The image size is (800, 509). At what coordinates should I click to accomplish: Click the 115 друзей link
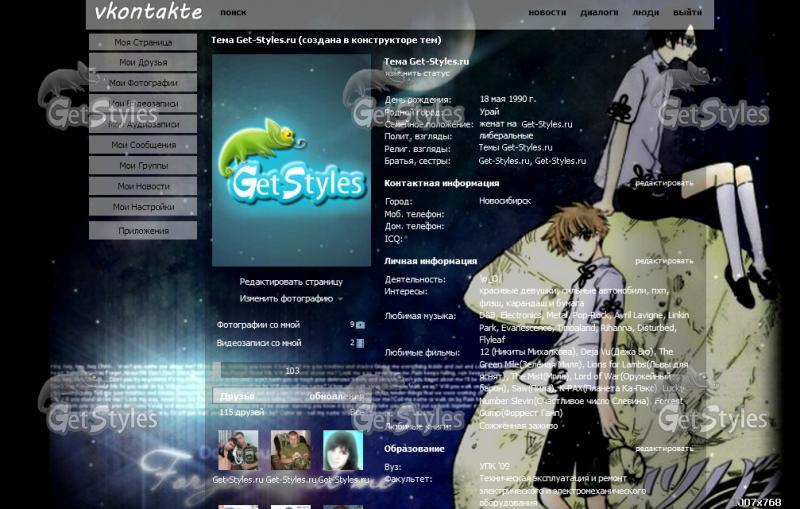241,412
